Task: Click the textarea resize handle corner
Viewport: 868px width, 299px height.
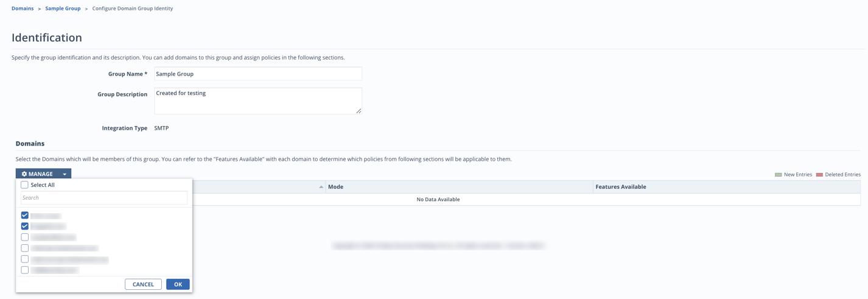Action: [x=359, y=111]
